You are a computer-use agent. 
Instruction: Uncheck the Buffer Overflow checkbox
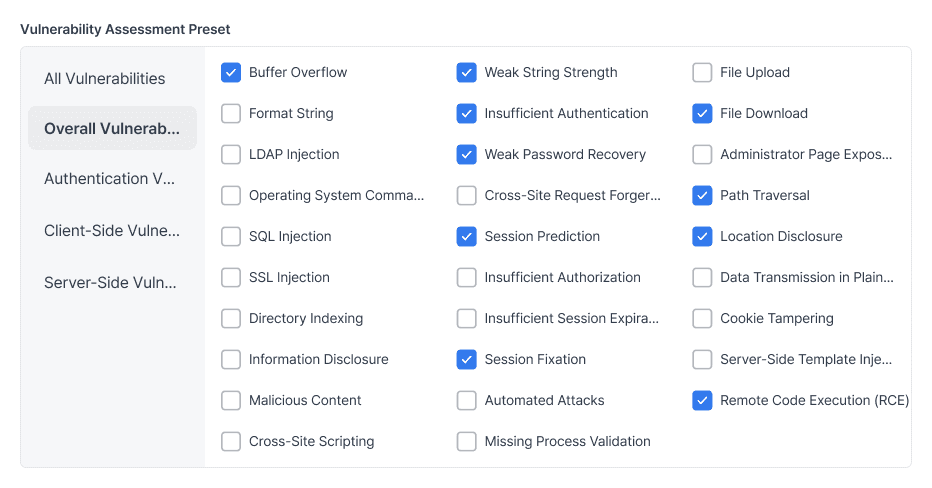231,73
